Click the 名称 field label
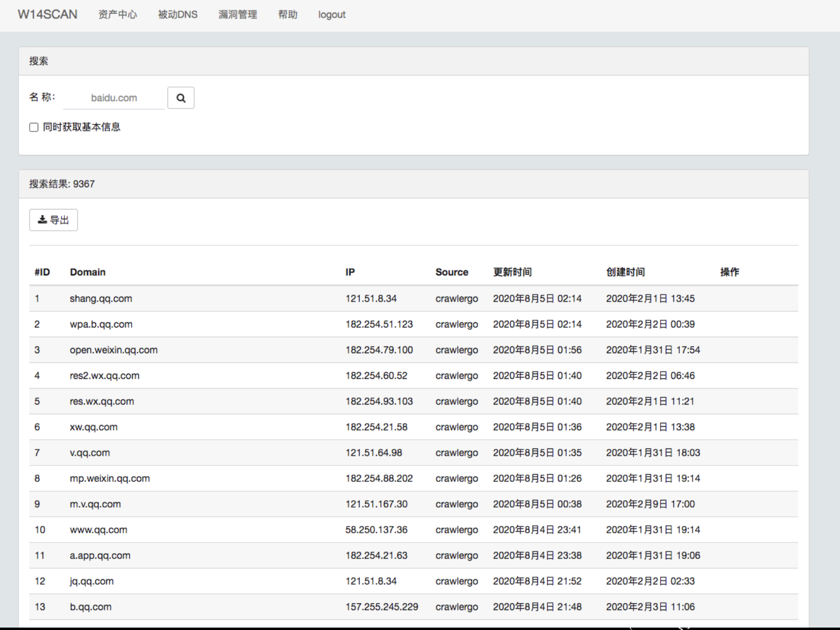Image resolution: width=840 pixels, height=630 pixels. click(x=42, y=97)
